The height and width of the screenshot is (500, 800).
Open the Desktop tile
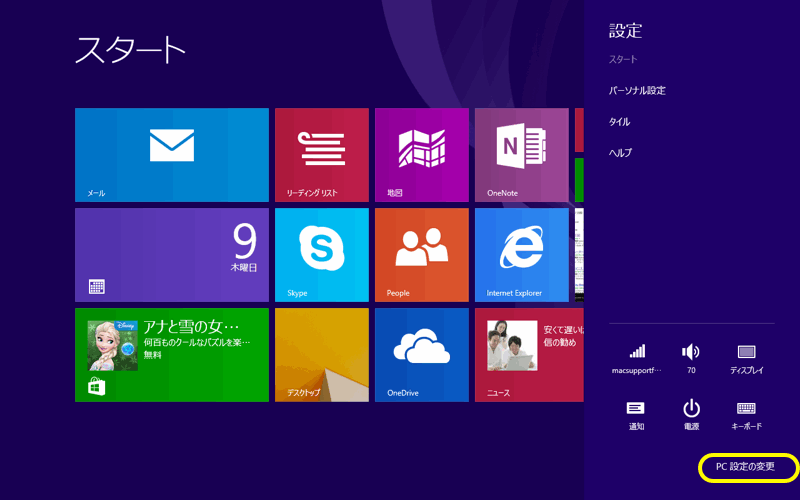[x=321, y=354]
